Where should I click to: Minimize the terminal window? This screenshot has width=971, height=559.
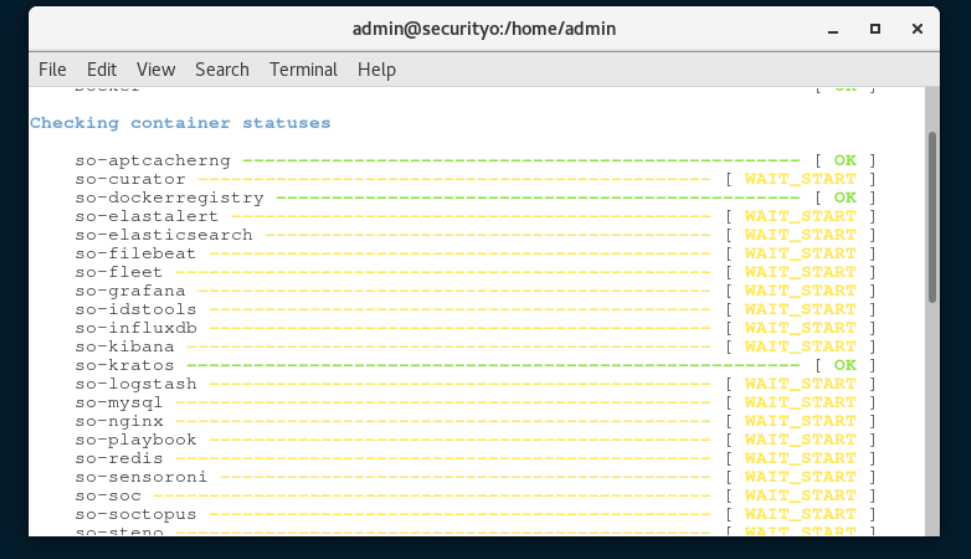tap(833, 29)
